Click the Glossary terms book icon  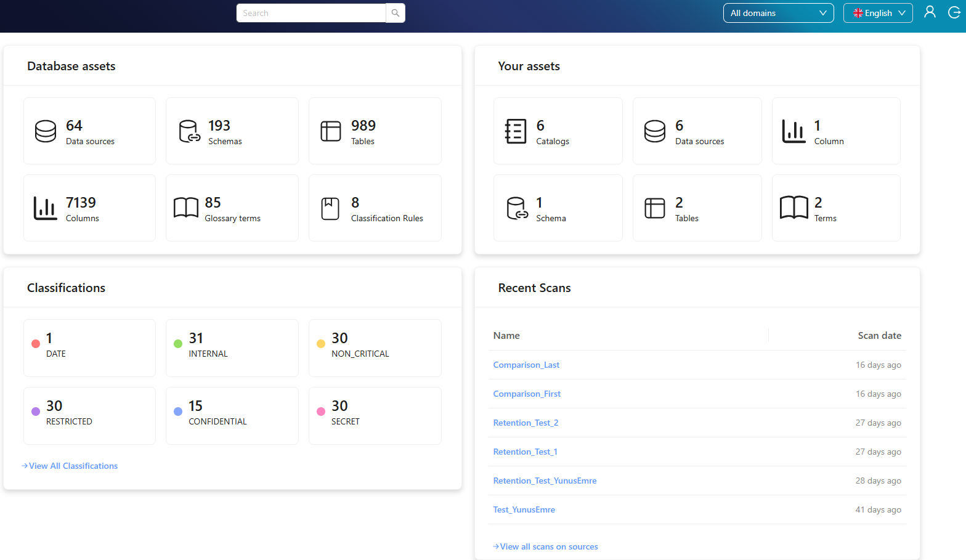coord(185,208)
